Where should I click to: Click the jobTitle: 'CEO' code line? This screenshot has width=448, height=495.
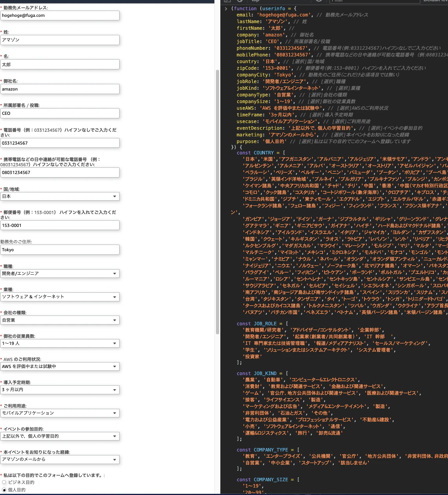click(x=283, y=42)
